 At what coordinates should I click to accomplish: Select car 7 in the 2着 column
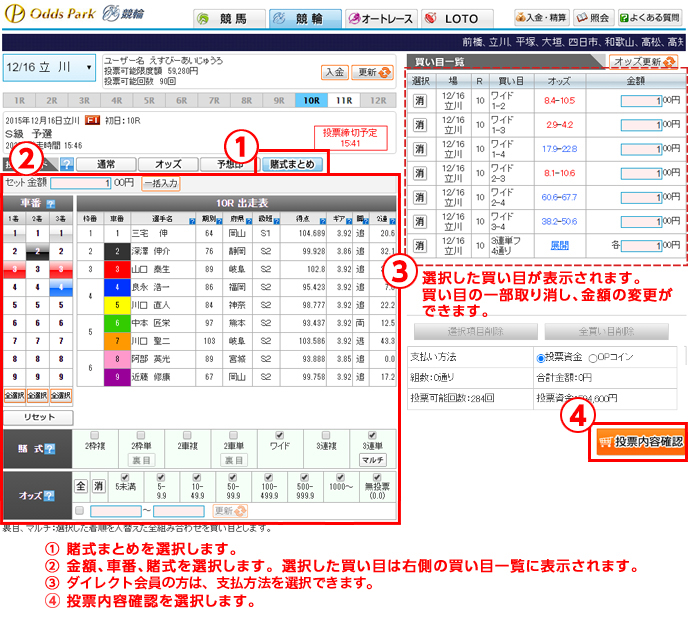[38, 341]
